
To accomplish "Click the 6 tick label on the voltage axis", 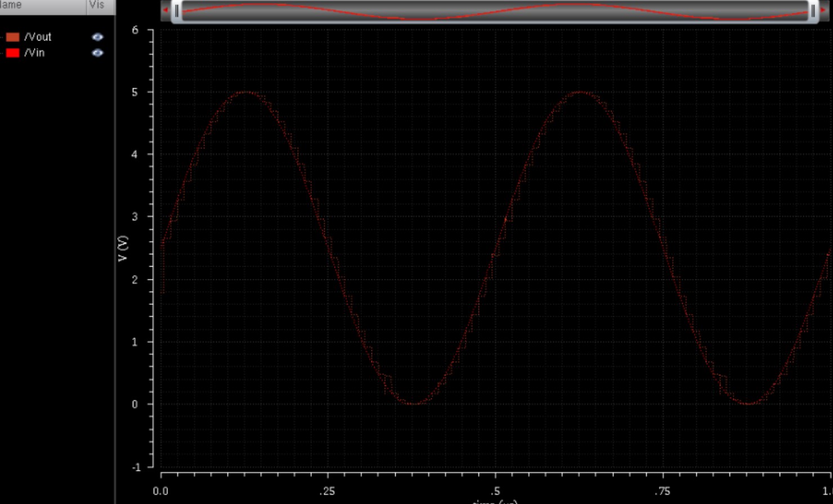I will coord(135,30).
